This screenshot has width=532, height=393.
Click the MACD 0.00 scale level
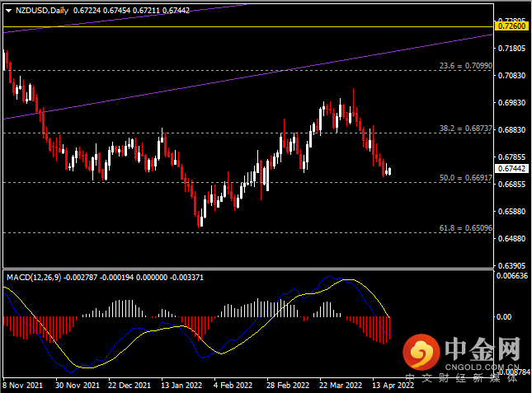click(x=505, y=316)
